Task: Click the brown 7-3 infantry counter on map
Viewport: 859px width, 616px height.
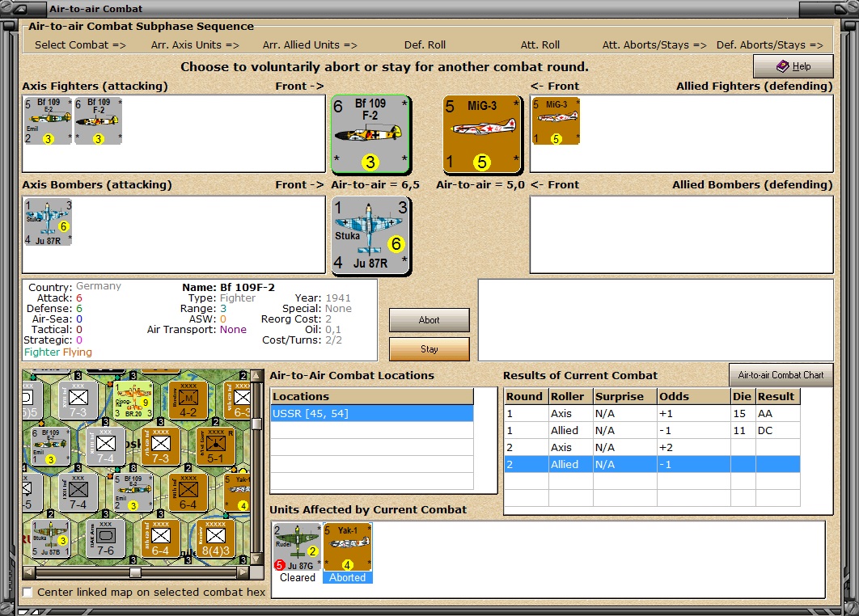Action: point(160,446)
